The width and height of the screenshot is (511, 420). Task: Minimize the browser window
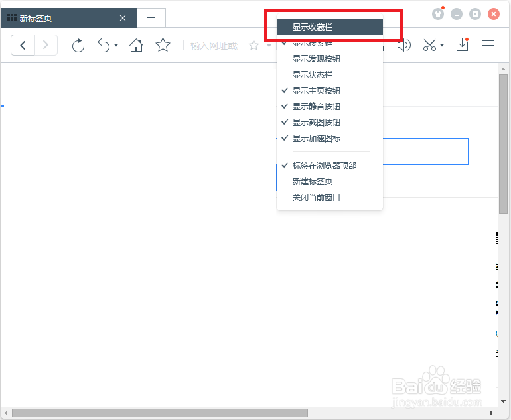pos(457,14)
